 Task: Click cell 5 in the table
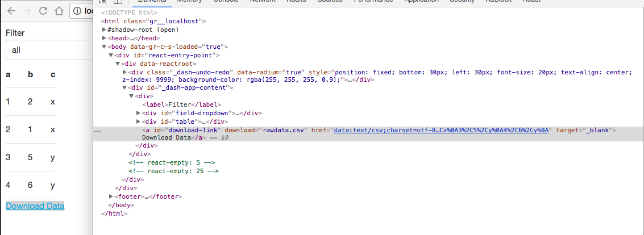click(x=30, y=157)
